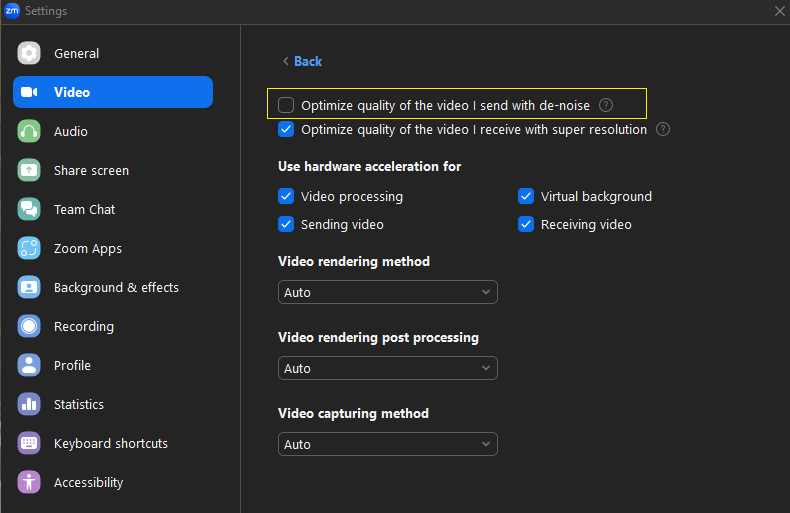Screen dimensions: 790x513
Task: Switch to Keyboard shortcuts settings
Action: [110, 444]
